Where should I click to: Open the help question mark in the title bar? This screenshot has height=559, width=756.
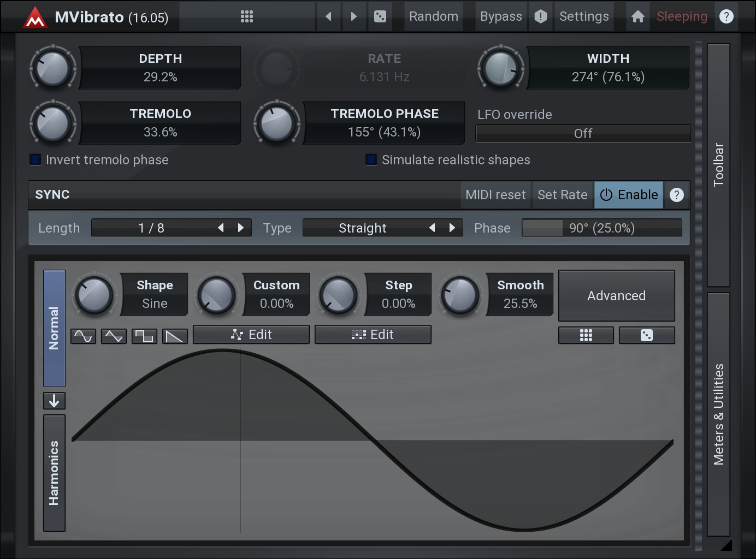[726, 16]
